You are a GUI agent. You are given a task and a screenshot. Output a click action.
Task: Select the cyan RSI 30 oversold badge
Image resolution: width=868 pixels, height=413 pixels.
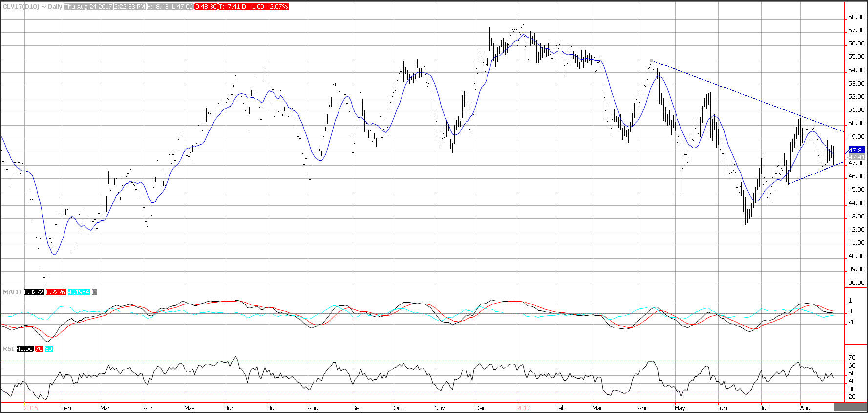point(49,348)
